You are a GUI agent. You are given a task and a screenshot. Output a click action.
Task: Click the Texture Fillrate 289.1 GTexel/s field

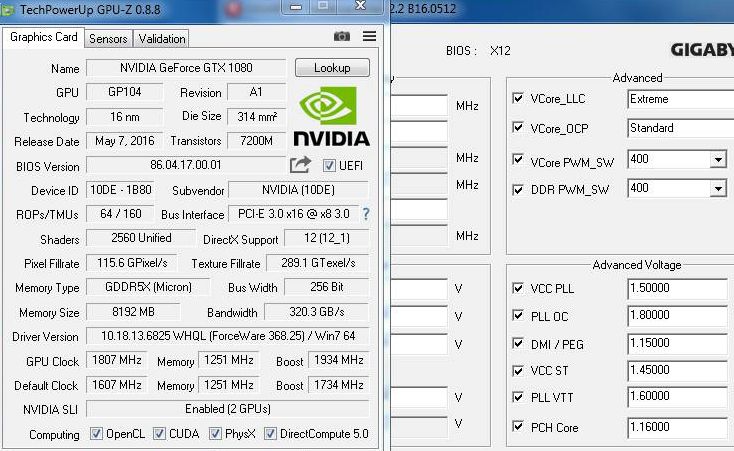(x=318, y=263)
